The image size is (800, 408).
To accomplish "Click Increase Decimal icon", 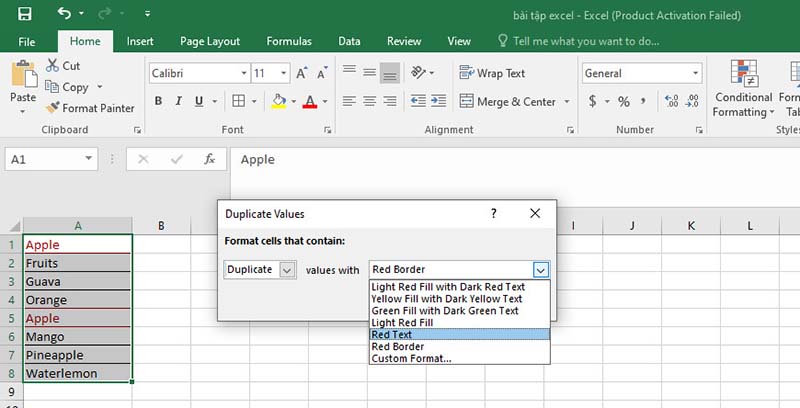I will pos(671,101).
